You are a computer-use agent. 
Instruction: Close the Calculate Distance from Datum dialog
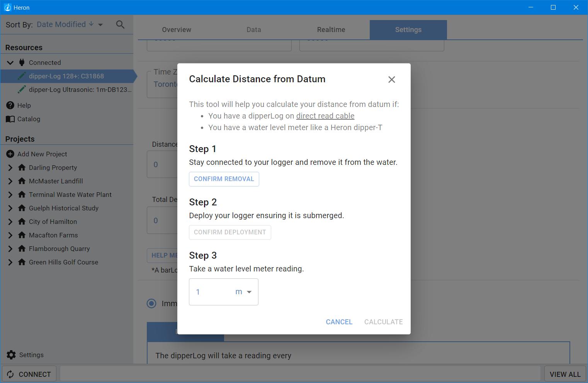pyautogui.click(x=392, y=80)
